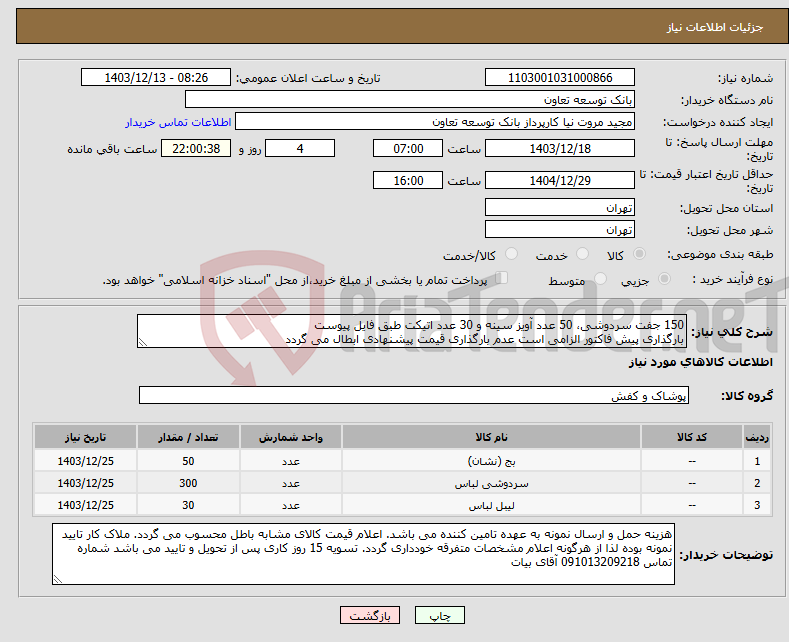Image resolution: width=789 pixels, height=642 pixels.
Task: Click need date 1403/12/25 in row 2
Action: (86, 484)
